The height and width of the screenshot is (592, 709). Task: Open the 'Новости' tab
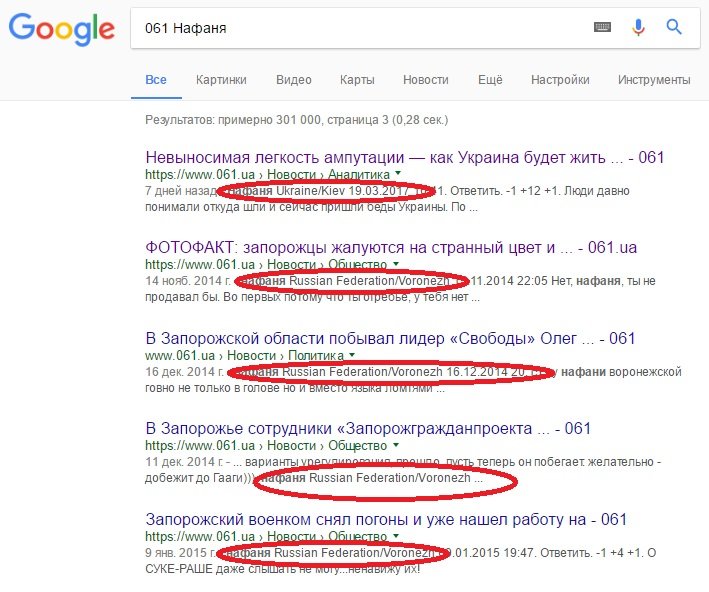[x=425, y=80]
